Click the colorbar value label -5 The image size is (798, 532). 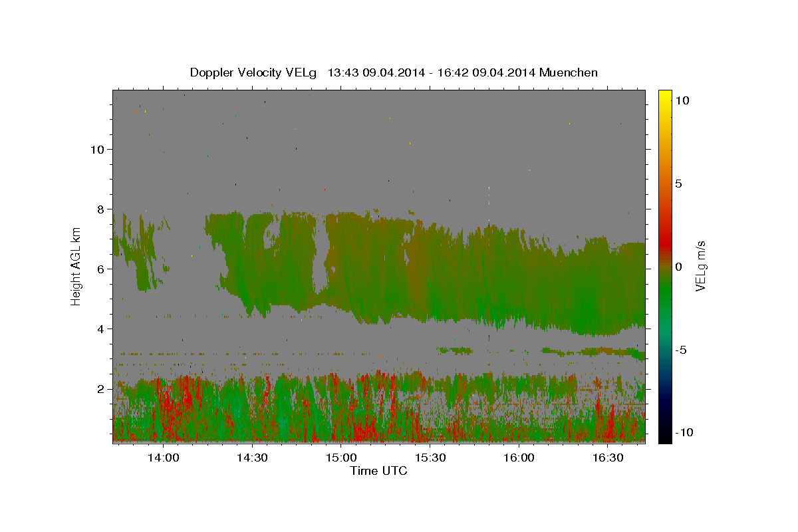680,350
